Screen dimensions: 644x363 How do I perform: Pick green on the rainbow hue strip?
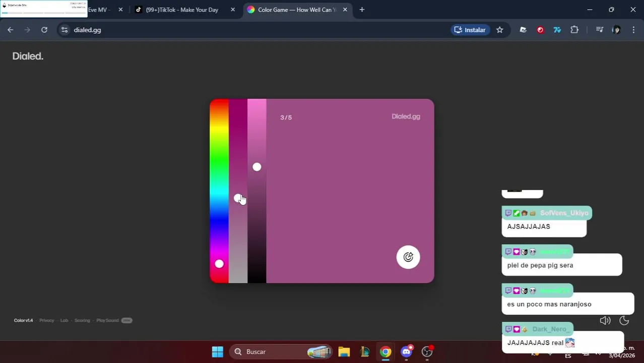pyautogui.click(x=219, y=159)
